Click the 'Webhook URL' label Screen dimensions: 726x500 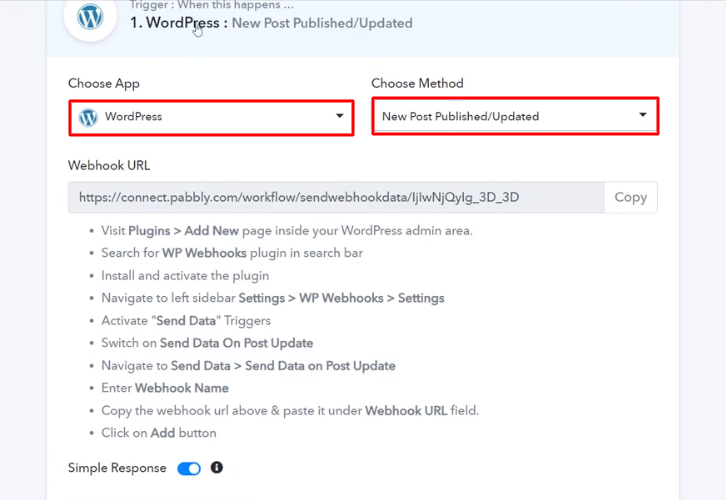[x=109, y=165]
